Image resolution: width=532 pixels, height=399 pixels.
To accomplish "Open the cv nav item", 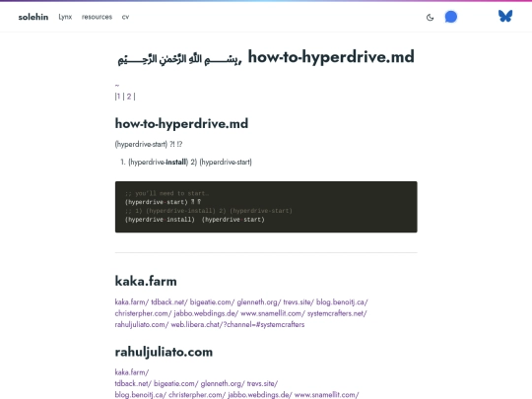I will point(125,17).
